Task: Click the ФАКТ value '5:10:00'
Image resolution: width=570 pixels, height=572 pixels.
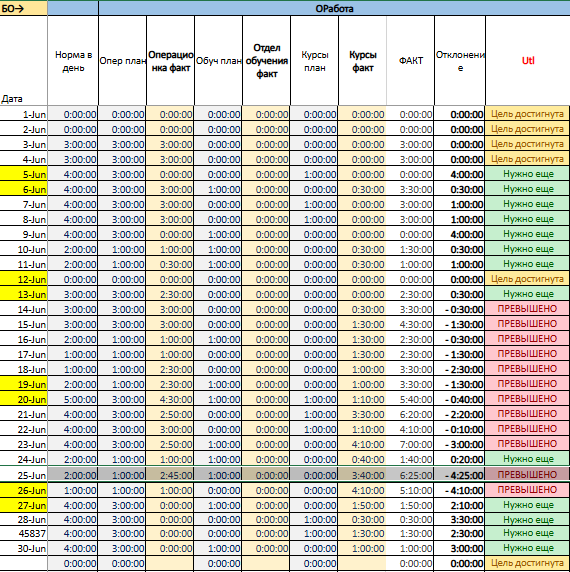Action: tap(411, 491)
